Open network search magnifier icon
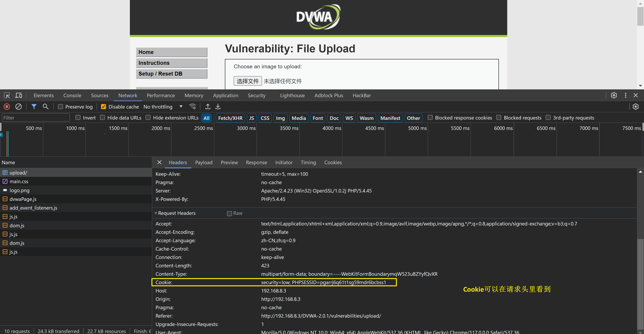The width and height of the screenshot is (644, 334). click(x=45, y=107)
